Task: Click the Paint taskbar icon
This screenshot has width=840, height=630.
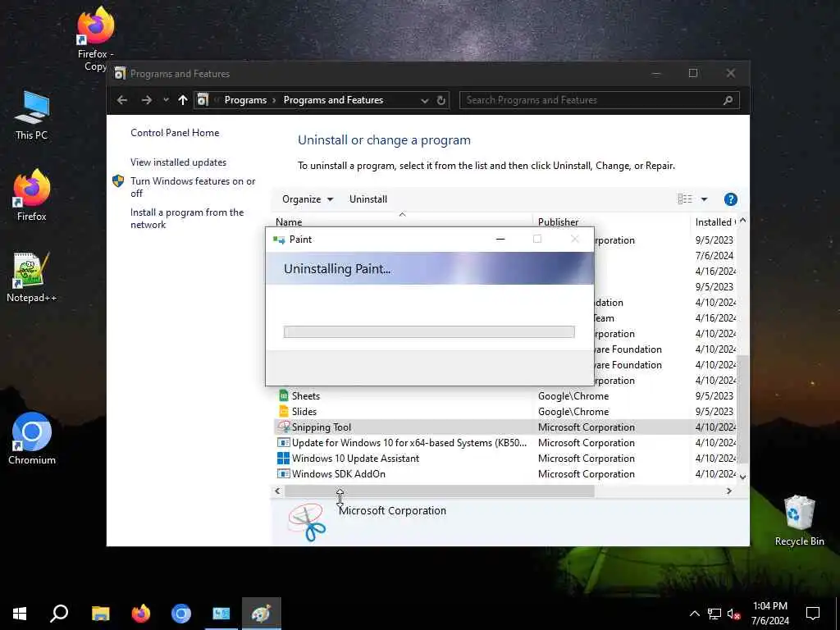Action: pyautogui.click(x=262, y=614)
